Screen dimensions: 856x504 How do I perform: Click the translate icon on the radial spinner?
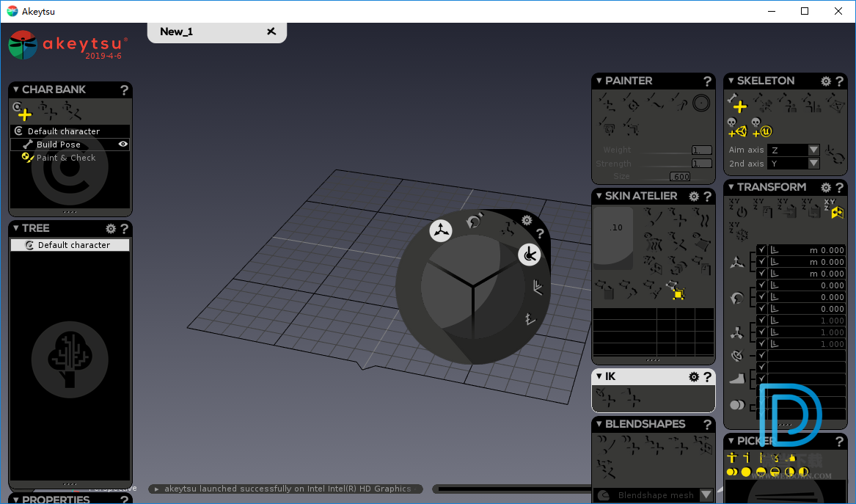[441, 230]
